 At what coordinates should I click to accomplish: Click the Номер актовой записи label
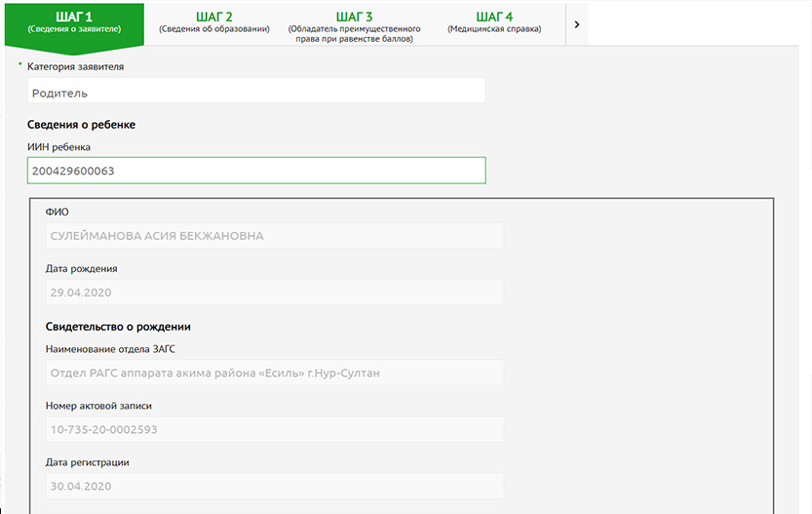click(98, 406)
